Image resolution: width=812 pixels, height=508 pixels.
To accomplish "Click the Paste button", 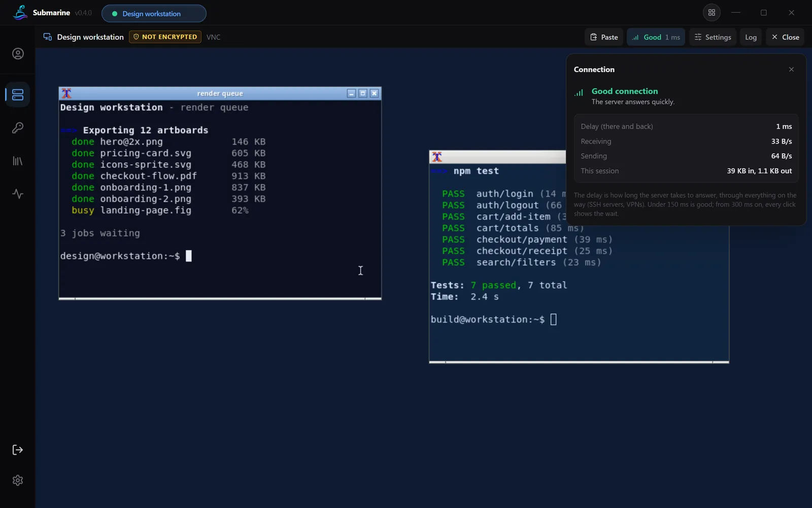I will click(x=604, y=37).
